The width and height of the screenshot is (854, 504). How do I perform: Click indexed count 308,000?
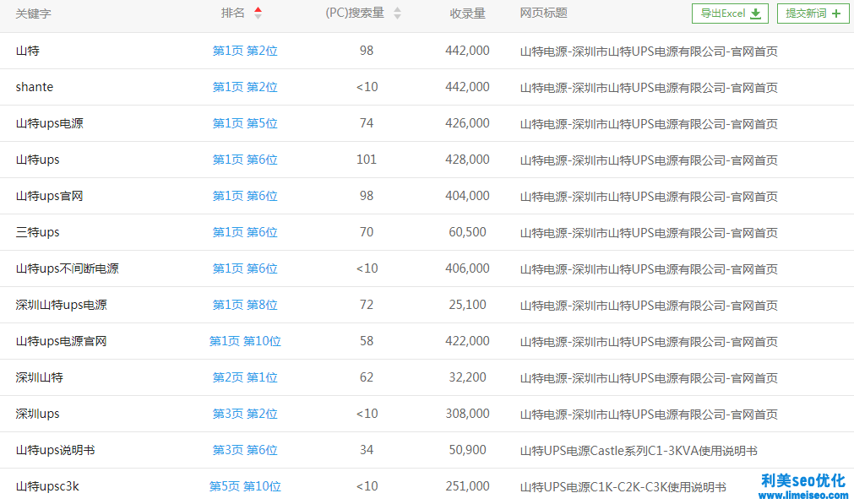pyautogui.click(x=467, y=414)
